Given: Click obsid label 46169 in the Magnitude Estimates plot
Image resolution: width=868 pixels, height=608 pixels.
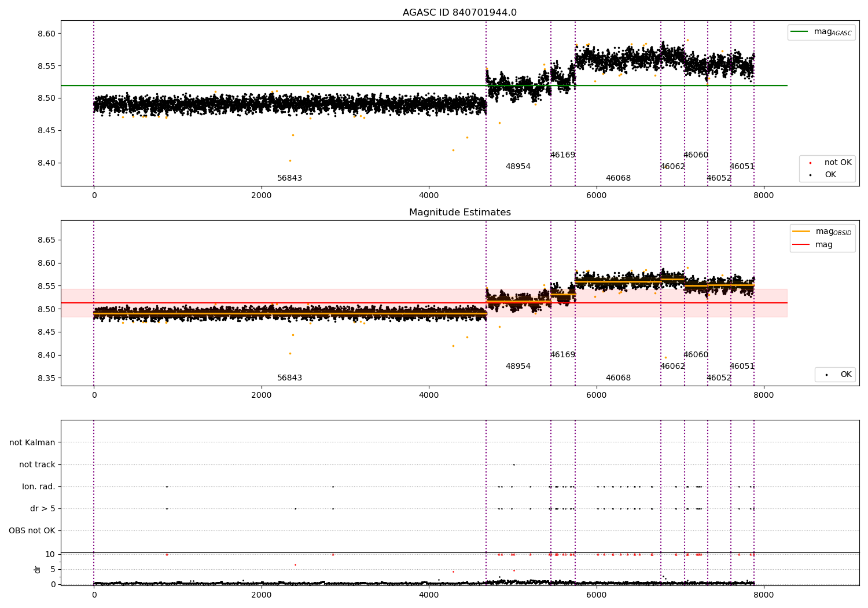Looking at the screenshot, I should [x=562, y=355].
